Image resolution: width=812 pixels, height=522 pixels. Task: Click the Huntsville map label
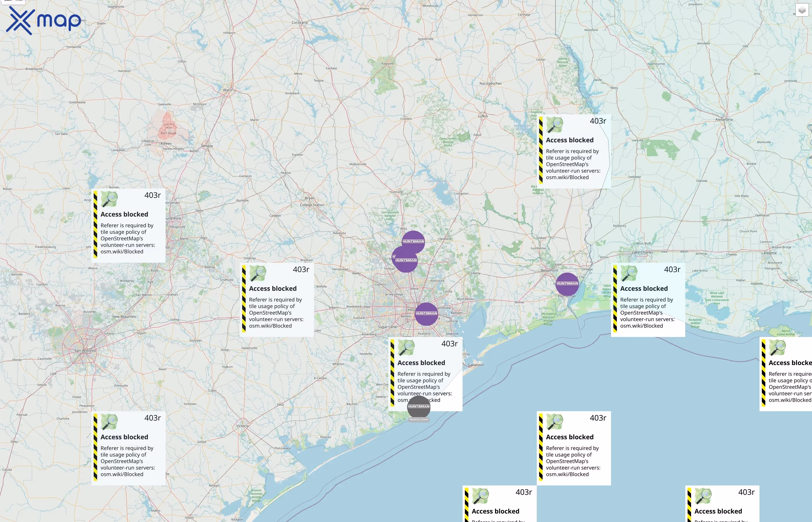tap(396, 192)
